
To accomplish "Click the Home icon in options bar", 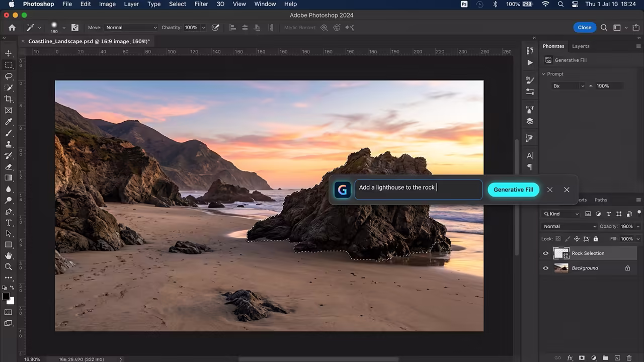I will pyautogui.click(x=12, y=28).
